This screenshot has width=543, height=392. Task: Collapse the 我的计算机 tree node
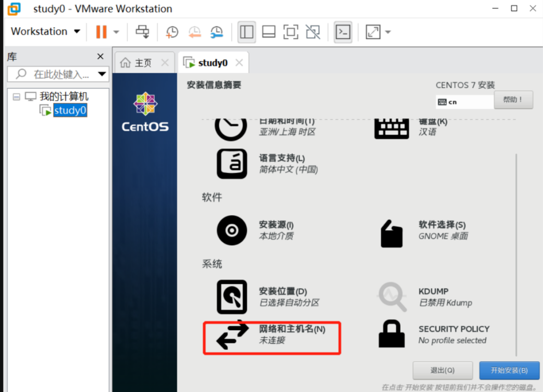click(16, 96)
